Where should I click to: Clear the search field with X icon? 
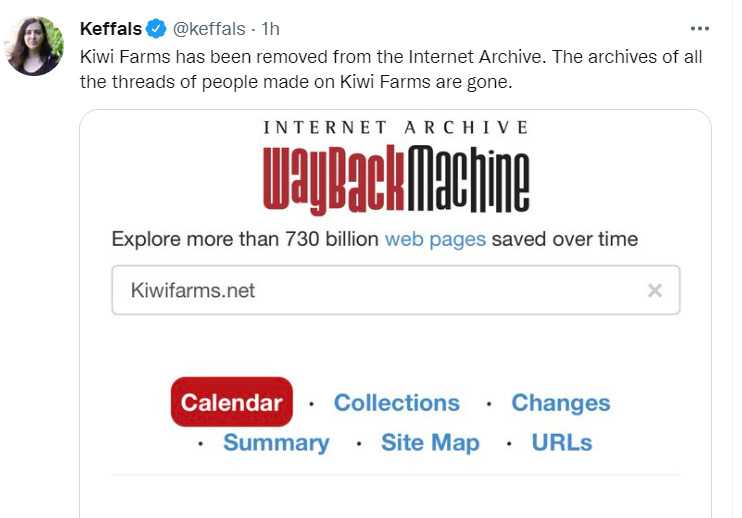click(x=654, y=290)
